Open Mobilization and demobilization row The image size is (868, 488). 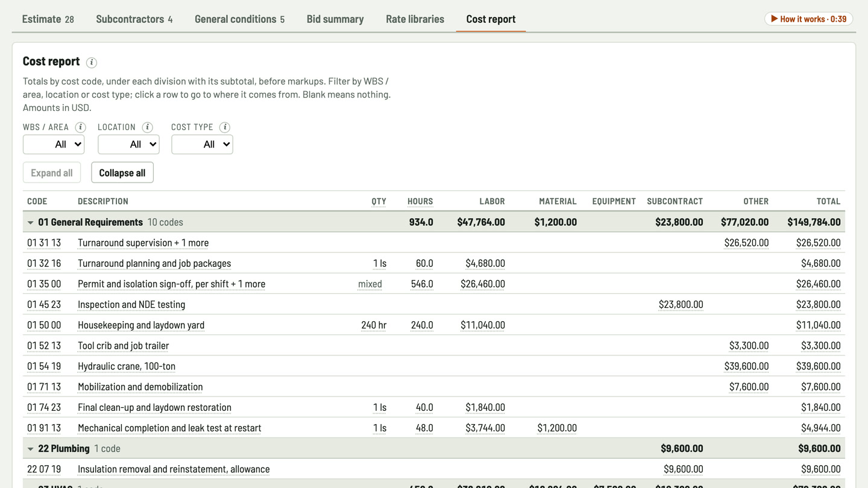pos(434,387)
